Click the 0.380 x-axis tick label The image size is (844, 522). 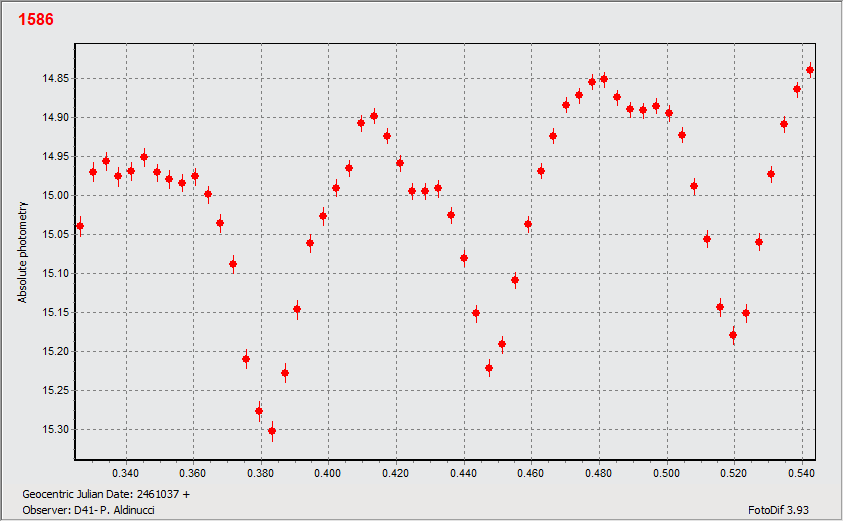[x=261, y=472]
